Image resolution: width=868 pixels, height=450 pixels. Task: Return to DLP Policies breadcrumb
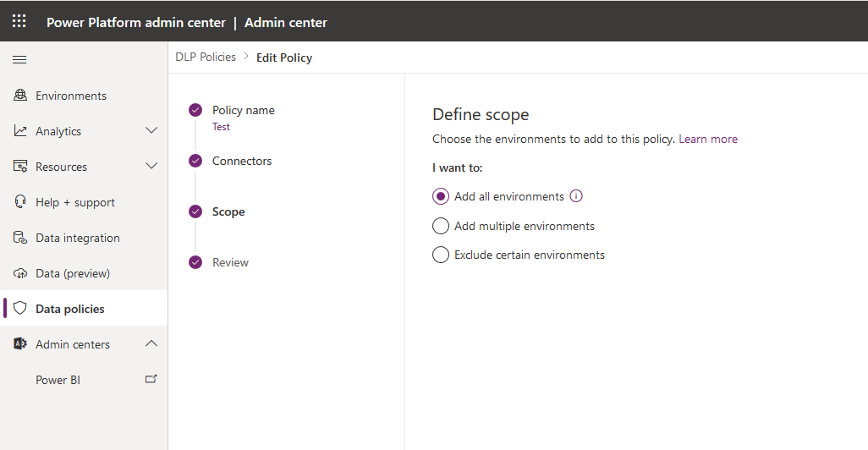206,57
